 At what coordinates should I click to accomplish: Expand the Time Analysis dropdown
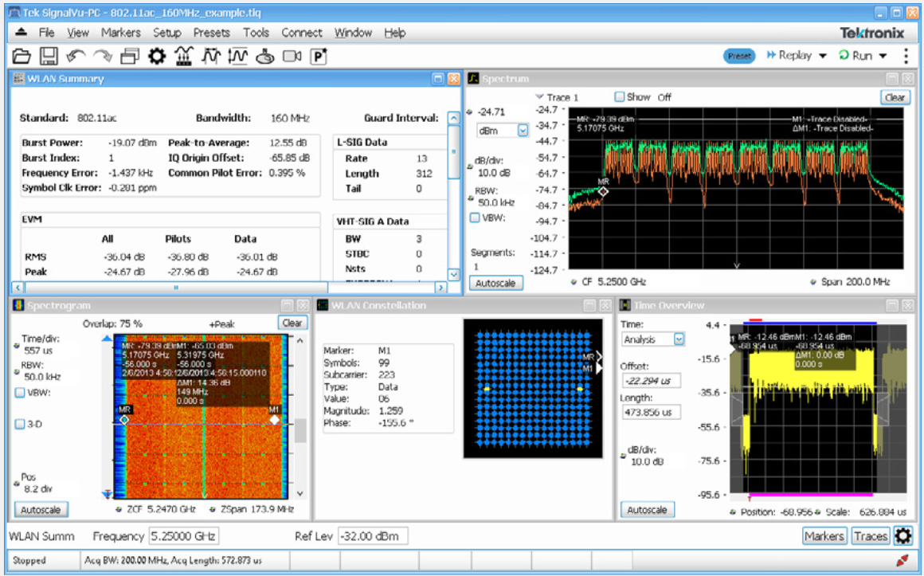coord(679,339)
